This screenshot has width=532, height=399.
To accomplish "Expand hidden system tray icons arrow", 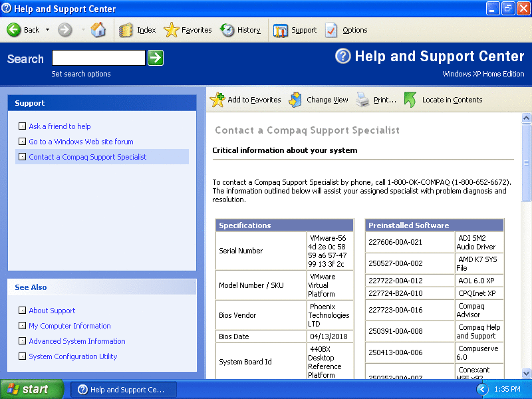I will tap(483, 390).
